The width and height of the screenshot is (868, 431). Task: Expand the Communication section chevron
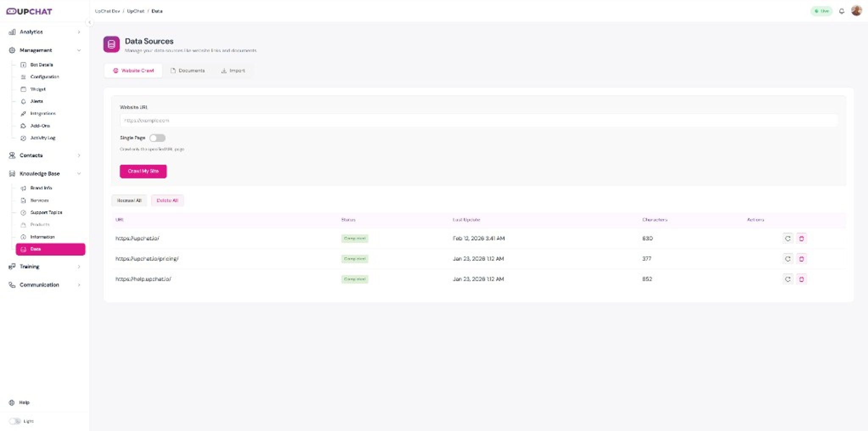(x=79, y=285)
